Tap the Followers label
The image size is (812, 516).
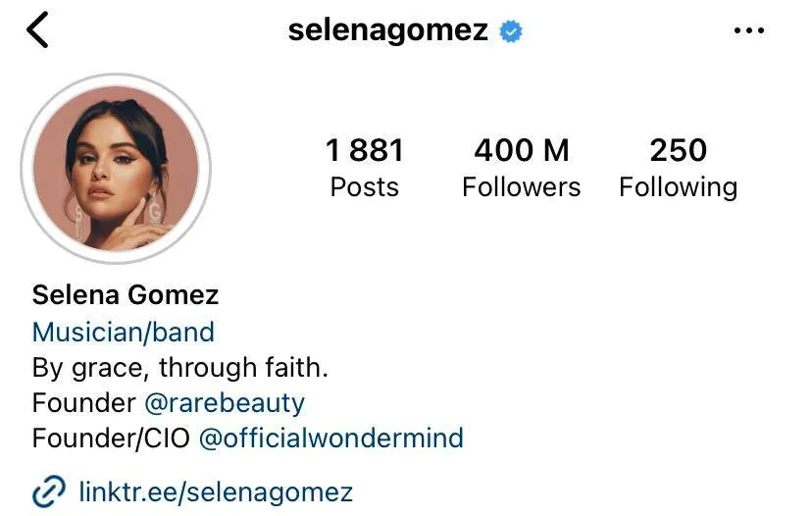(522, 187)
